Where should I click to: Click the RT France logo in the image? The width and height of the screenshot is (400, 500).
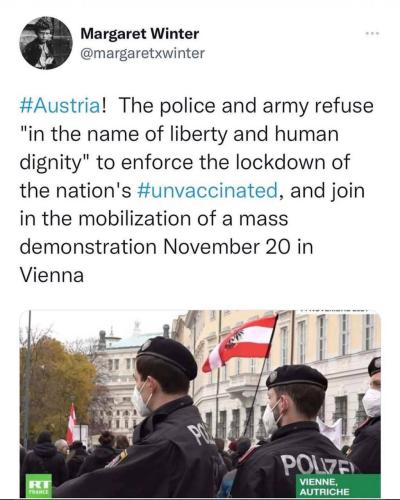click(39, 484)
